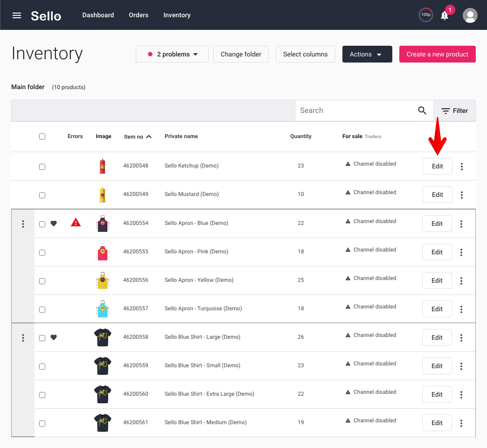Open kebab menu for Blue Shirt Medium row
Viewport: 487px width, 448px height.
pyautogui.click(x=461, y=423)
